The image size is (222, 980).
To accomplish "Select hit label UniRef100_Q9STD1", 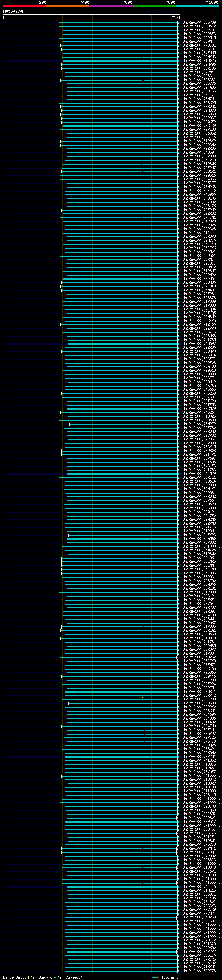I will click(x=199, y=49).
